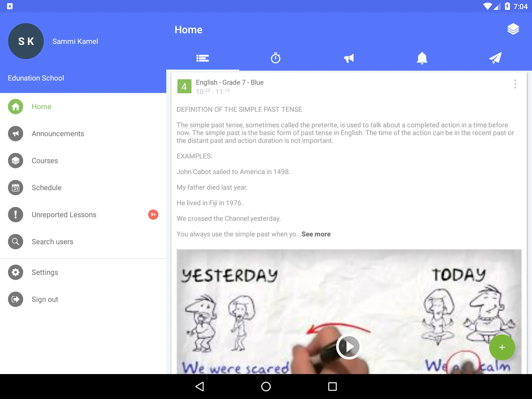Expand Edunation School label in sidebar
The height and width of the screenshot is (399, 532).
click(36, 77)
